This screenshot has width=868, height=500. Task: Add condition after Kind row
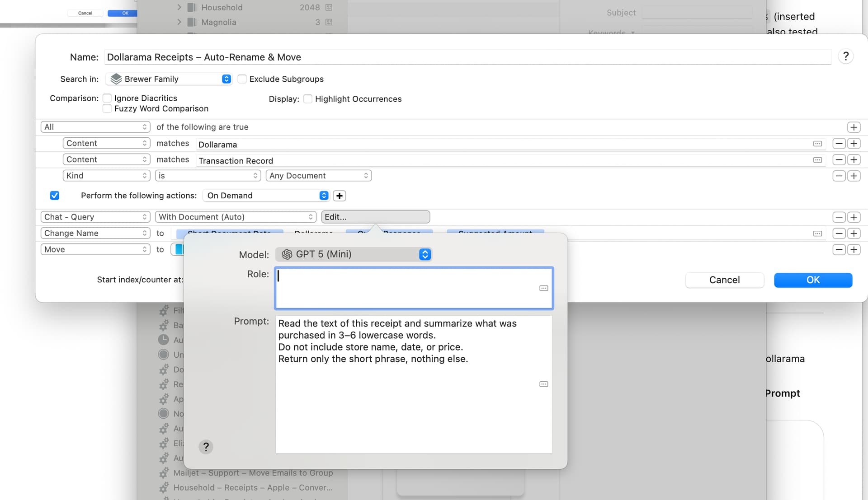(x=854, y=176)
